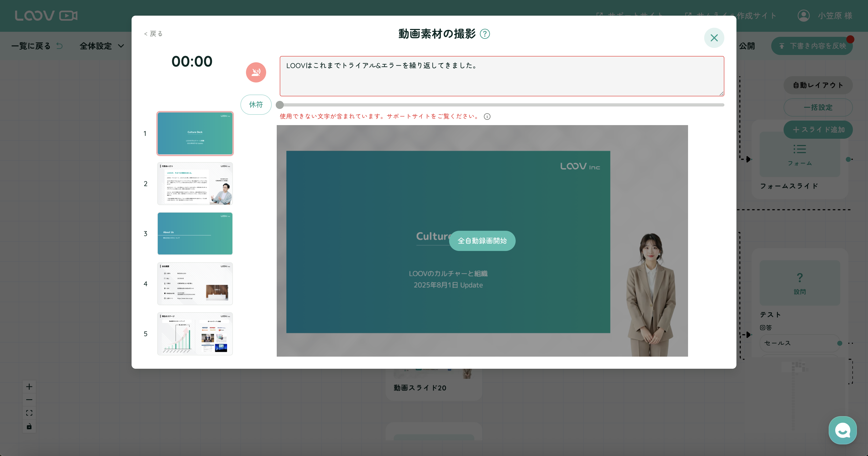
Task: Click the user account avatar icon
Action: pyautogui.click(x=803, y=16)
